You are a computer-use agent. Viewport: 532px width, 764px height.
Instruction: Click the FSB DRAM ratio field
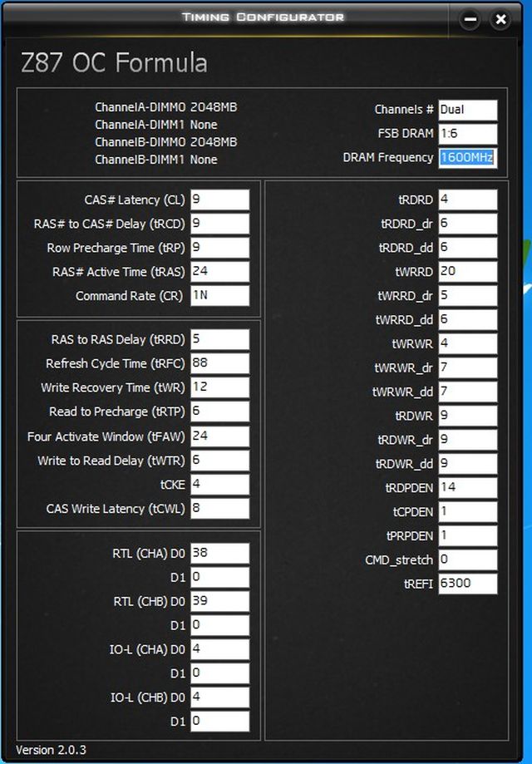pyautogui.click(x=467, y=134)
